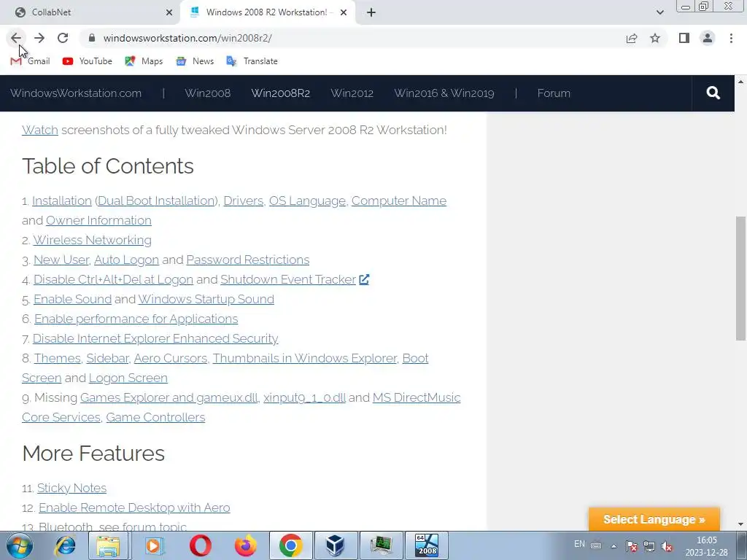
Task: Open the Chrome profile avatar
Action: click(x=708, y=38)
